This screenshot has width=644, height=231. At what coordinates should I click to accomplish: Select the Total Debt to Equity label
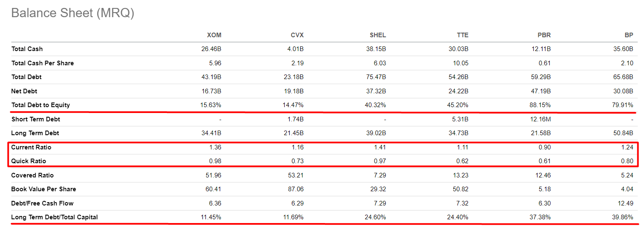(x=41, y=105)
